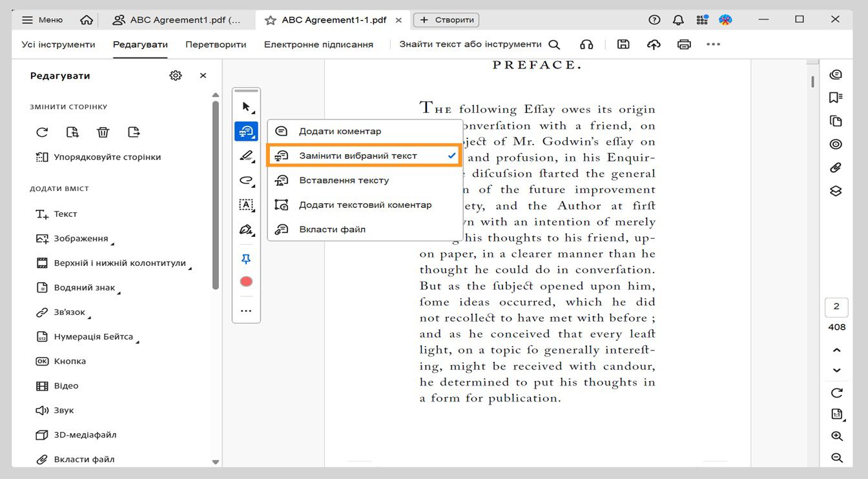Choose Вставлення тексту from the menu

365,181
